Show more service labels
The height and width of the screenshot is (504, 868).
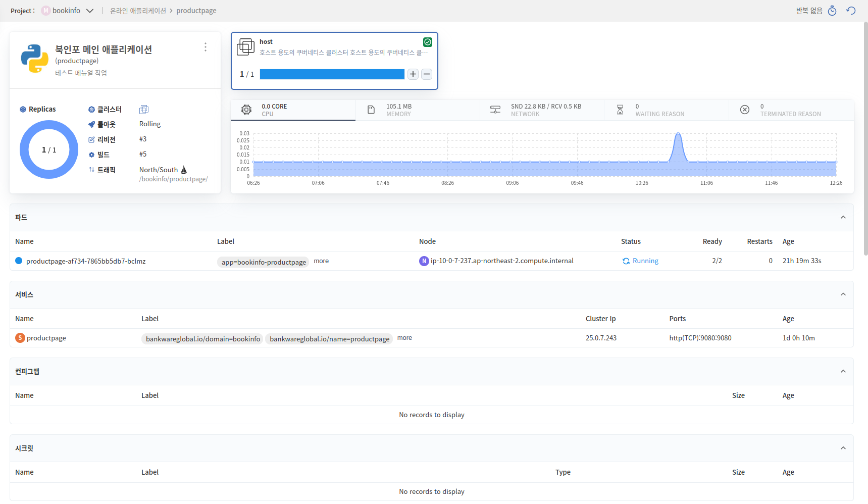click(404, 338)
